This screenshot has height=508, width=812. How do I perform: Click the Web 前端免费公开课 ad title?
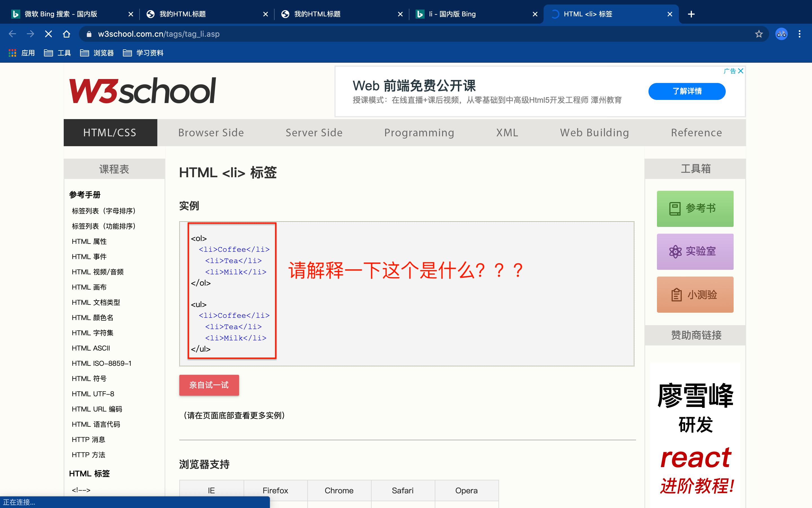pos(414,86)
